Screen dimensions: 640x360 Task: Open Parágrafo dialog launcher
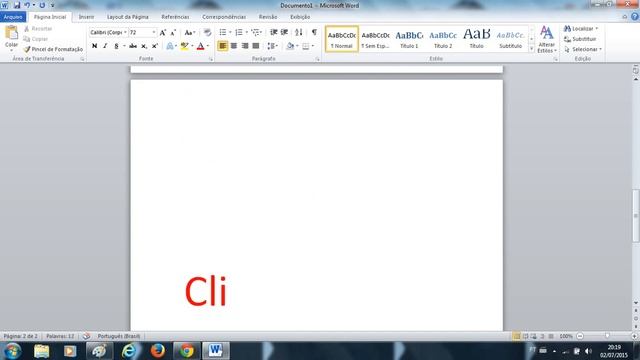click(318, 59)
